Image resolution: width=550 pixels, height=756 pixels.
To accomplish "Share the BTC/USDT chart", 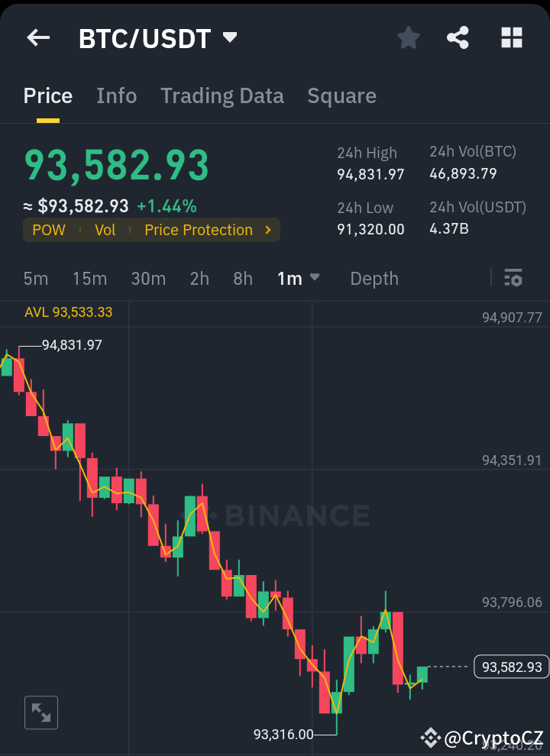I will point(458,37).
